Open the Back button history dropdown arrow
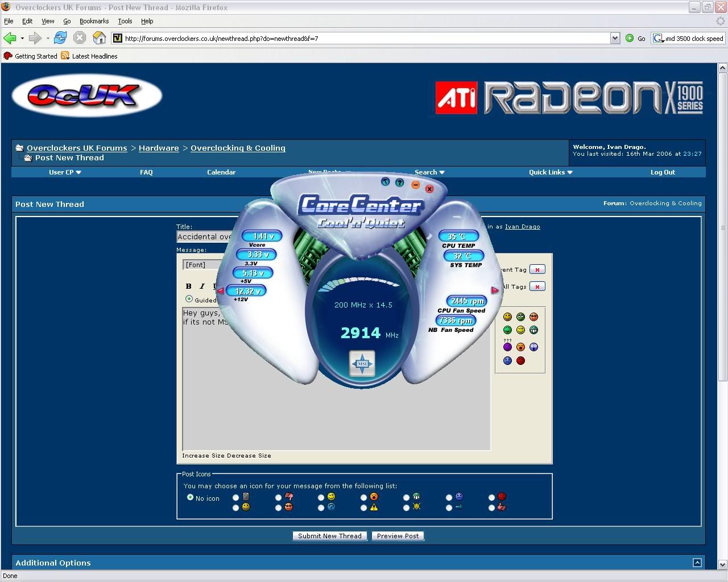Image resolution: width=728 pixels, height=582 pixels. [x=22, y=39]
